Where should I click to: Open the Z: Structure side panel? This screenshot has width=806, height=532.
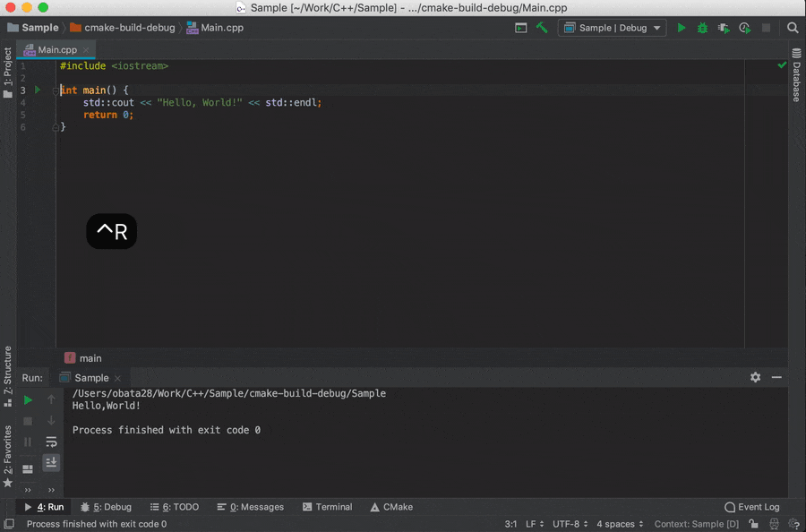[x=8, y=377]
